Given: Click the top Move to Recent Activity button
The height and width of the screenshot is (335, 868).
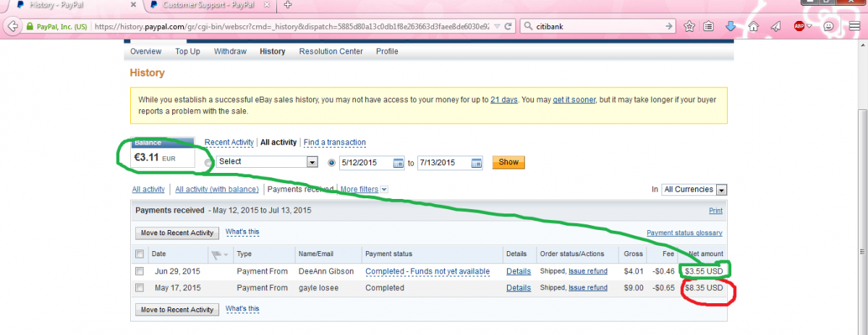Looking at the screenshot, I should click(x=176, y=233).
